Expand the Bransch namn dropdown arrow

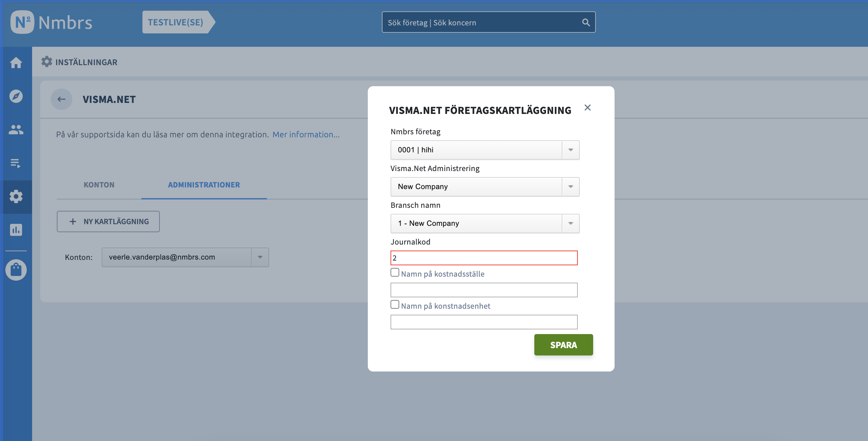point(570,223)
